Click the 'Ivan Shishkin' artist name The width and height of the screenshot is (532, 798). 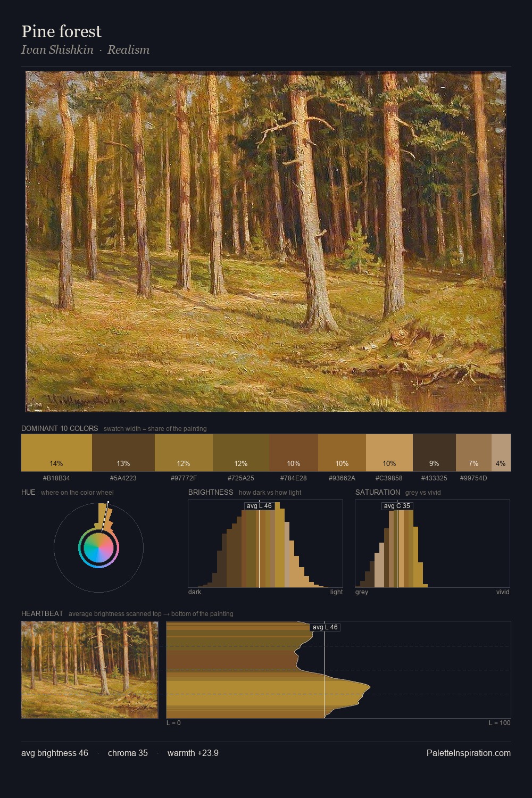57,49
